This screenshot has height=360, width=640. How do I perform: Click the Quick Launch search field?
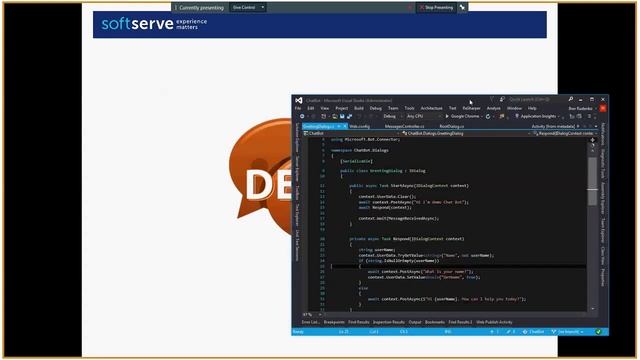point(537,100)
